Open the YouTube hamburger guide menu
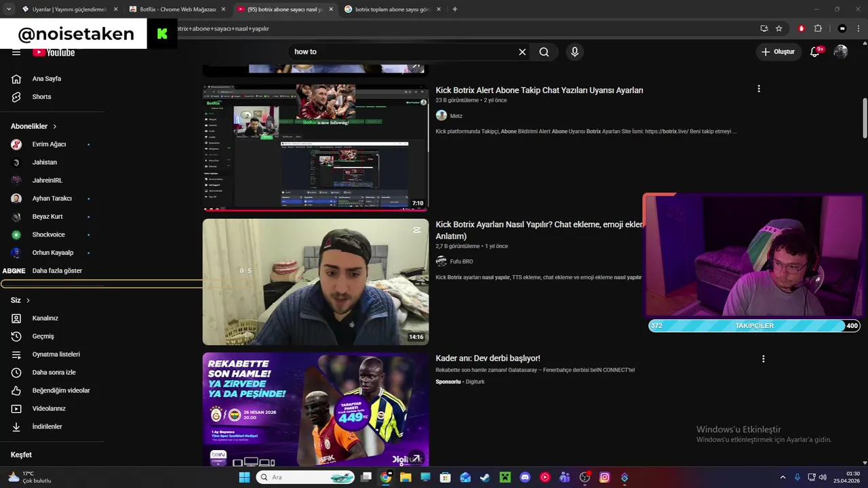The image size is (868, 488). 16,52
